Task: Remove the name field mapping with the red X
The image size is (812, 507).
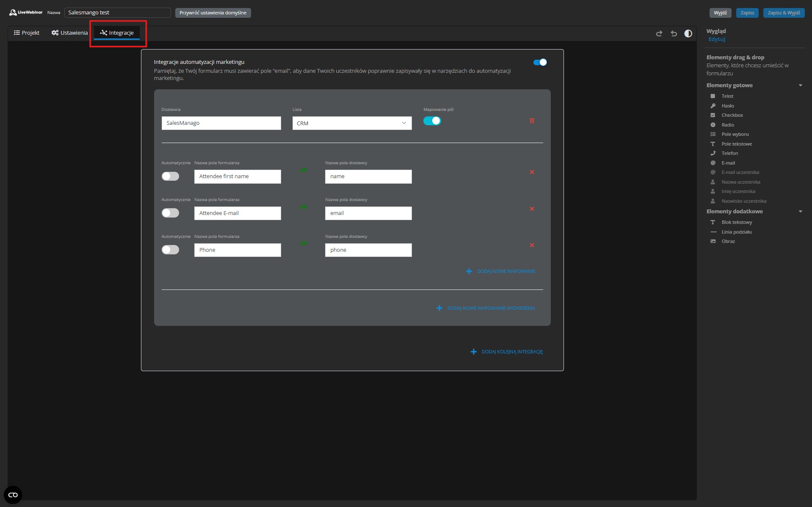Action: (x=532, y=172)
